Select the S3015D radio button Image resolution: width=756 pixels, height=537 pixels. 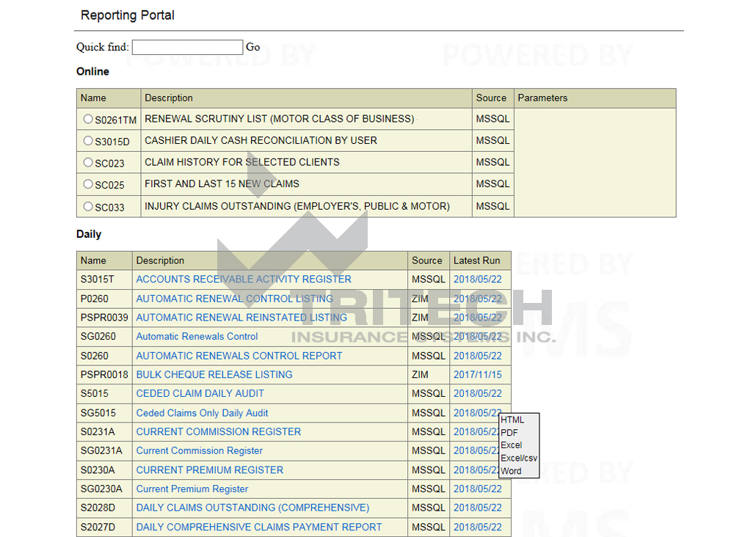click(88, 140)
